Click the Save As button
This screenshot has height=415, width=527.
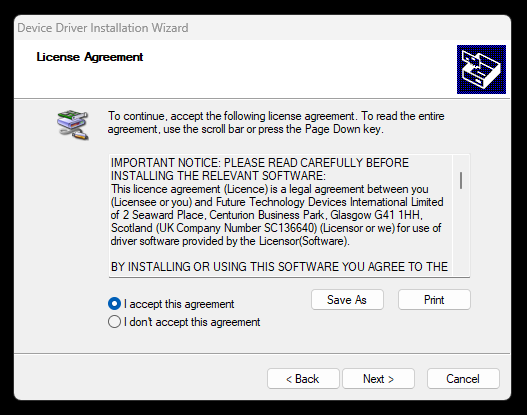[347, 299]
